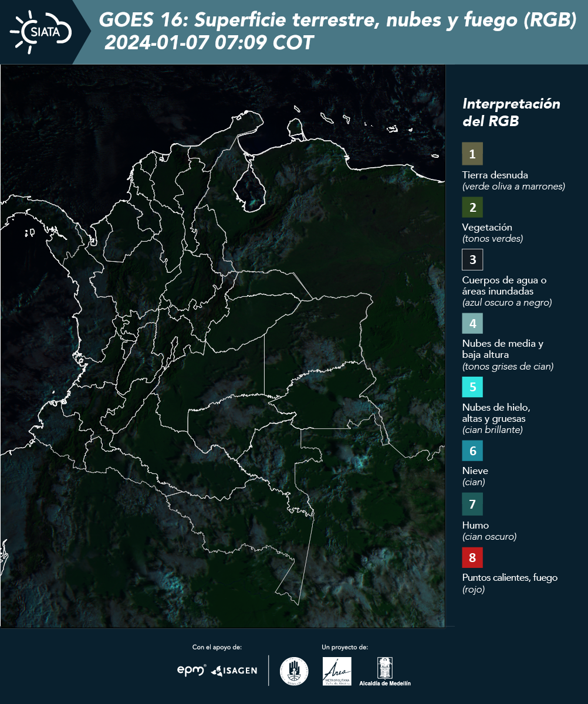Click '(tonos grises de cian)' text
Screen dimensions: 588x704
click(508, 367)
